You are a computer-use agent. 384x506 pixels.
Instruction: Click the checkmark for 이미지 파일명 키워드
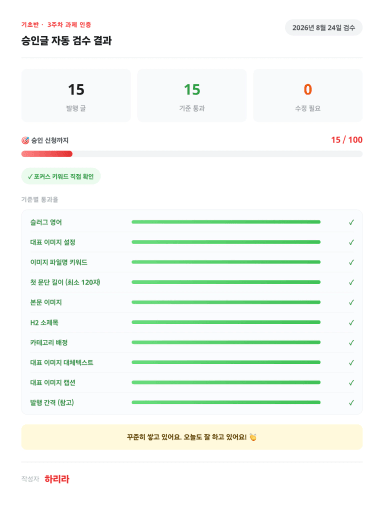pos(351,262)
